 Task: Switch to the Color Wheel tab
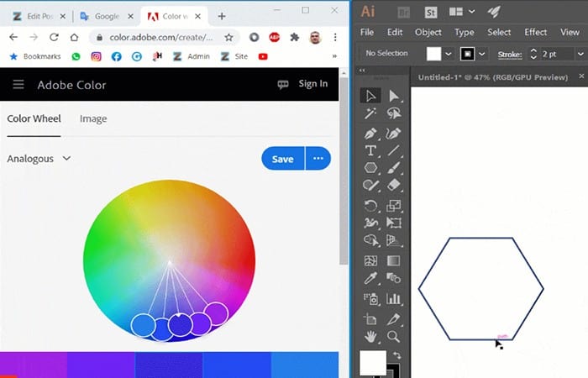34,118
